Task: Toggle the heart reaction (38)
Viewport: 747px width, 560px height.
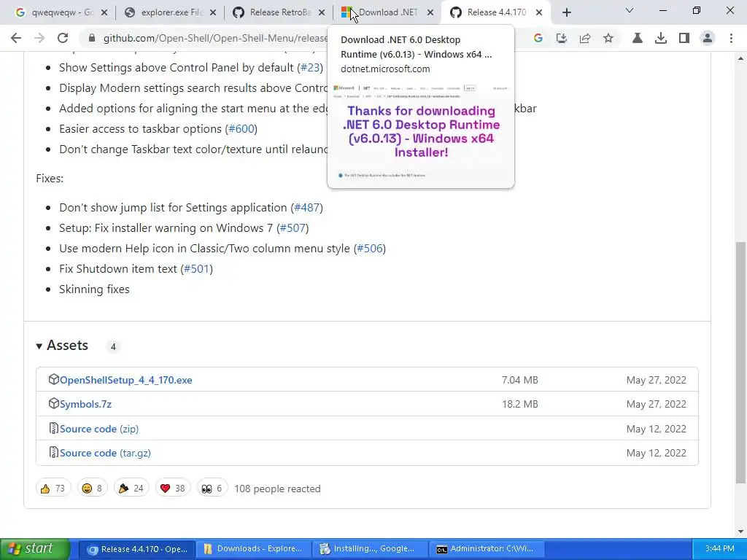Action: (x=173, y=488)
